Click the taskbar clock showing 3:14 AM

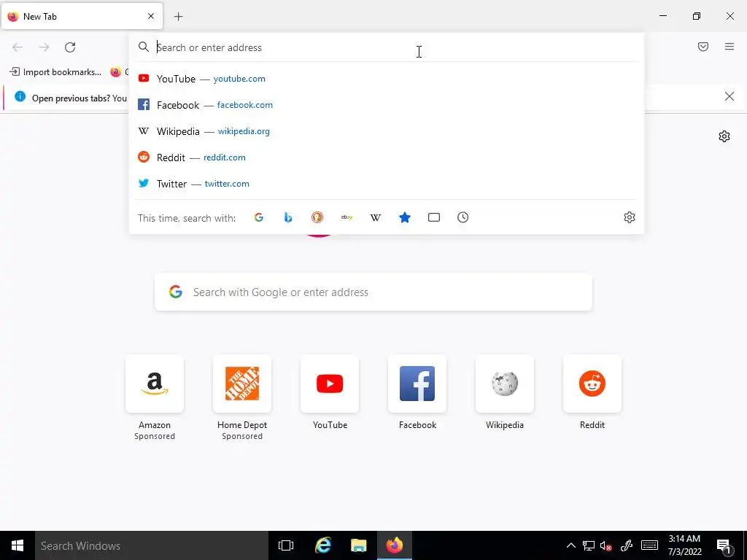[684, 545]
